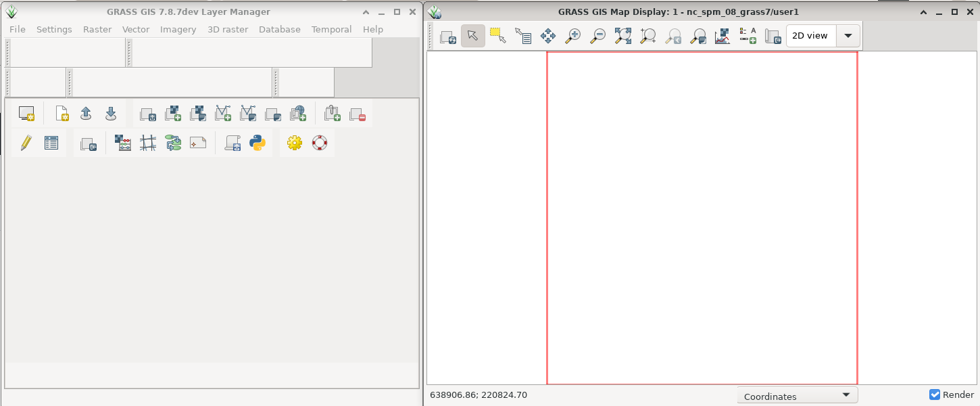Start a new map display
Image resolution: width=980 pixels, height=406 pixels.
point(26,114)
